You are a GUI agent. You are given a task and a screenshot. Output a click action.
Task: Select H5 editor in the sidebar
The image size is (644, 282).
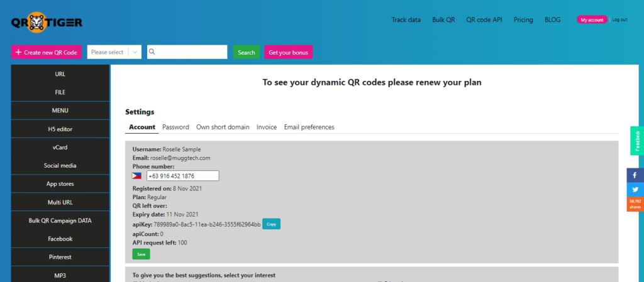60,129
